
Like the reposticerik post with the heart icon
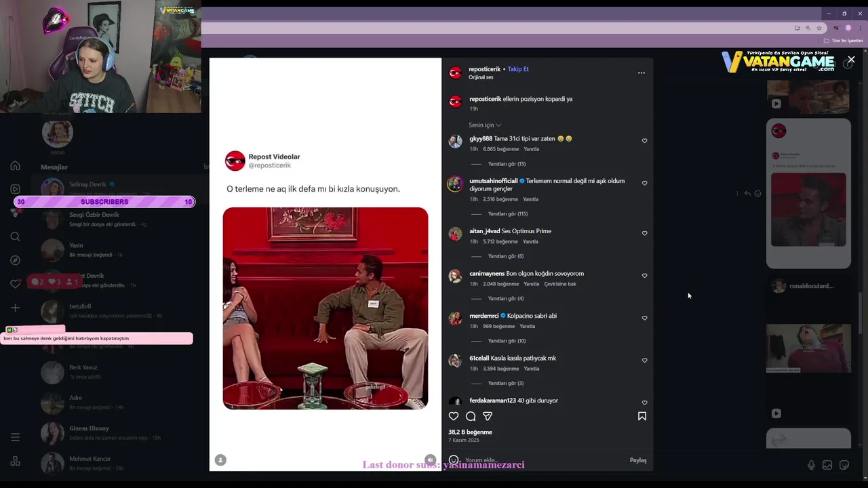454,416
